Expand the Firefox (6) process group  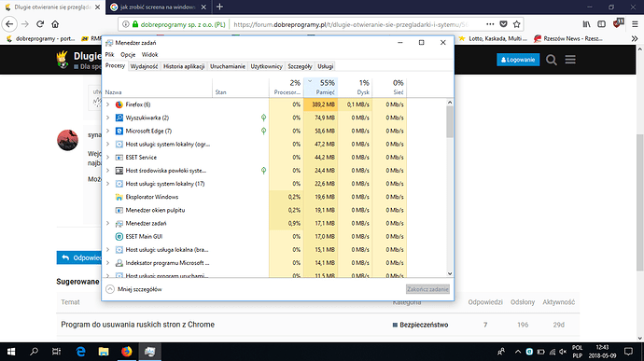108,104
